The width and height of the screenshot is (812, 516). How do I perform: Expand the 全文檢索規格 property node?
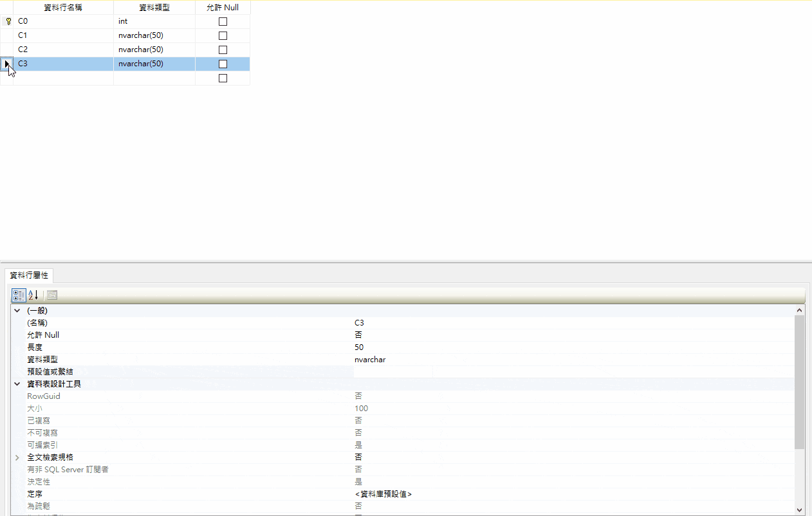click(x=17, y=457)
